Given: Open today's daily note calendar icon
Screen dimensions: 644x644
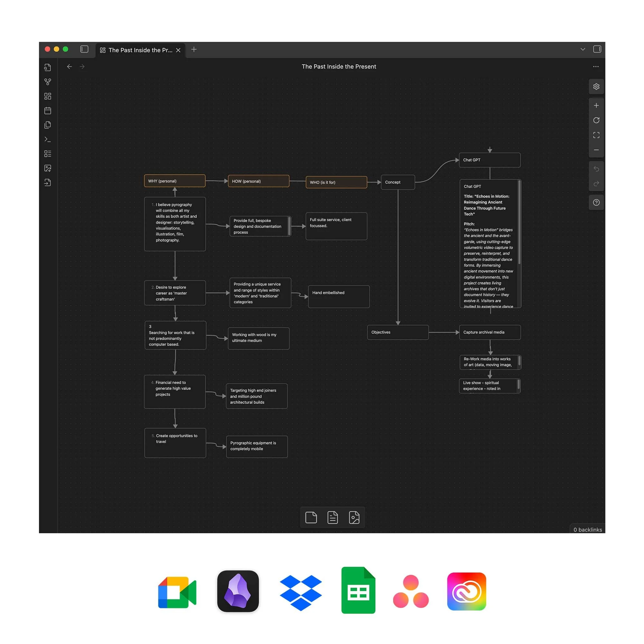Looking at the screenshot, I should pyautogui.click(x=48, y=111).
